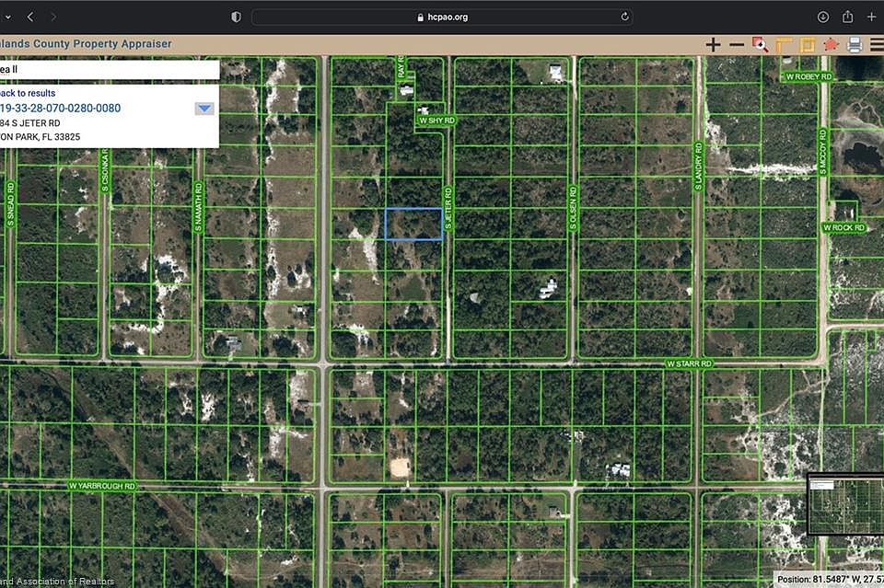Click the 'W STARR RD' road label

[x=689, y=363]
